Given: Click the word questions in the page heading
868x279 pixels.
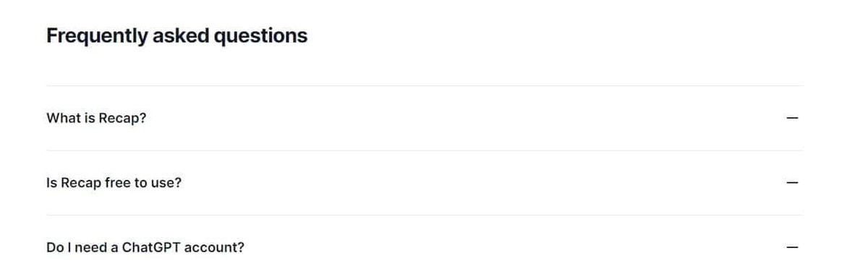Looking at the screenshot, I should click(x=260, y=35).
